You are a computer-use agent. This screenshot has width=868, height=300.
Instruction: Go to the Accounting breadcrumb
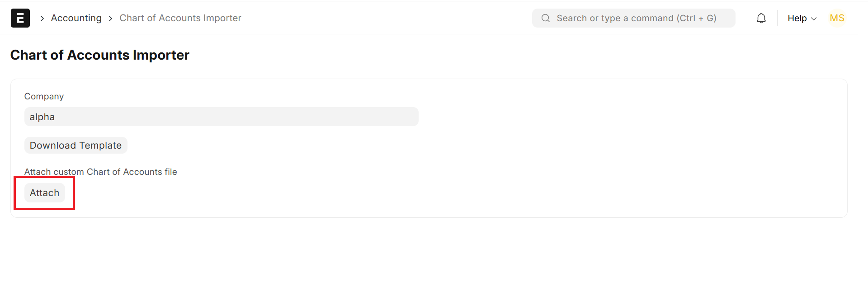tap(76, 18)
